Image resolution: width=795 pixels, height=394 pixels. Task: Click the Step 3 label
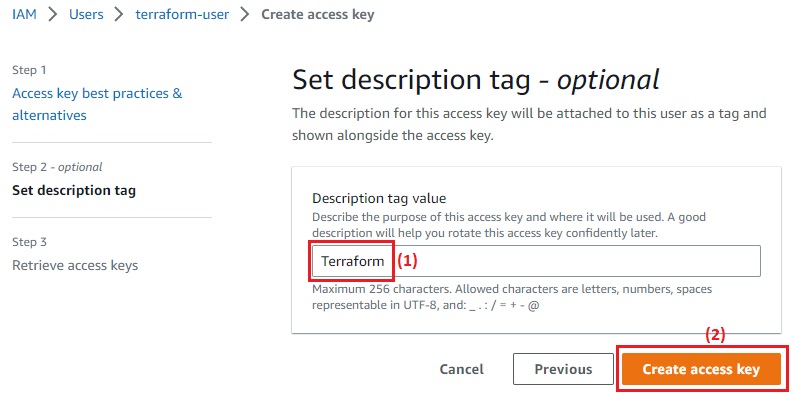tap(29, 242)
